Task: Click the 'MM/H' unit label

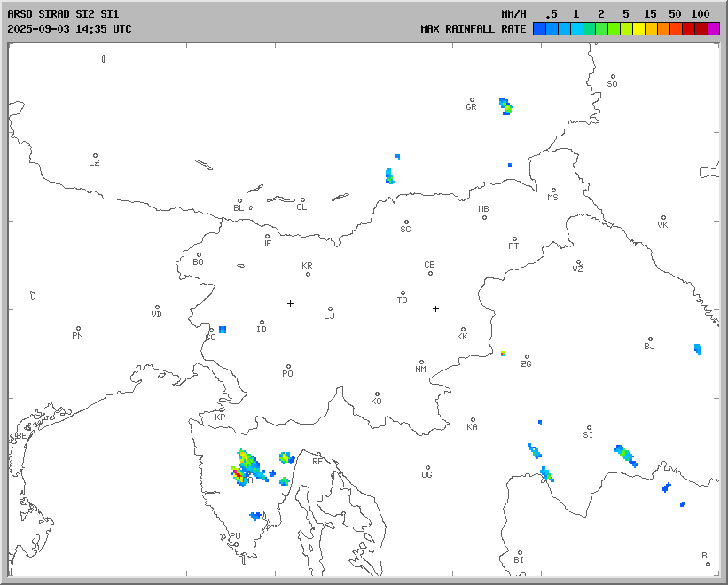Action: (x=513, y=14)
